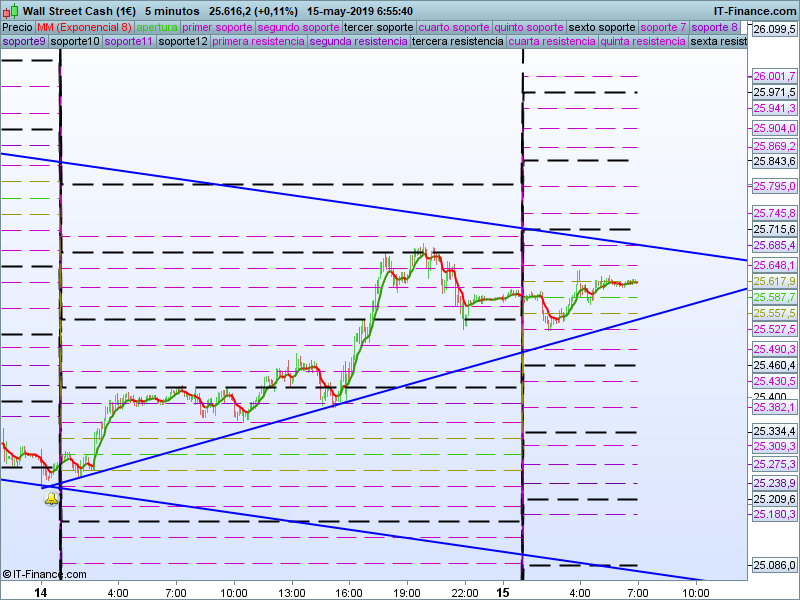
Task: Click the quinto soporte label
Action: (529, 28)
